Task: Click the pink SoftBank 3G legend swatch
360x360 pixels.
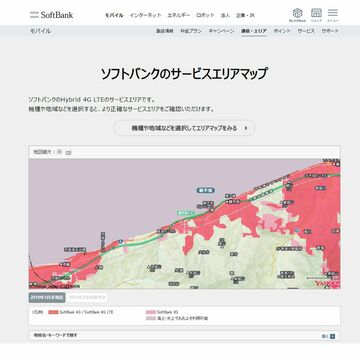Action: (x=151, y=312)
